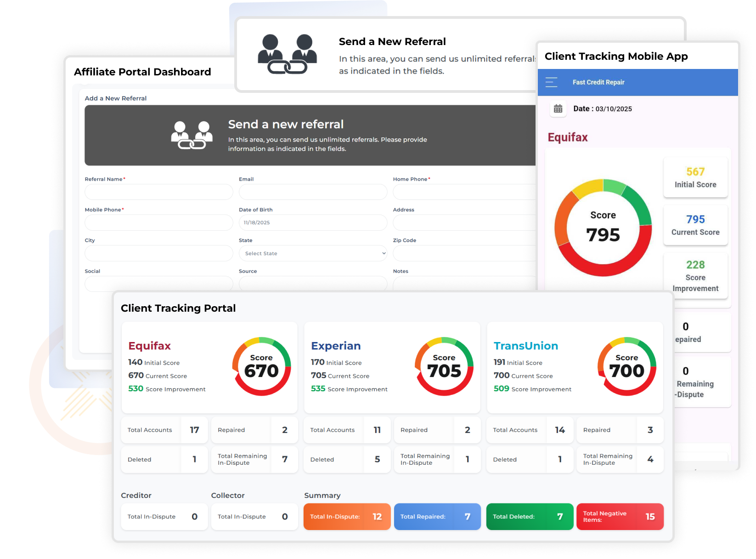Expand the Select State dropdown
Viewport: 756px width, 559px height.
pos(313,253)
